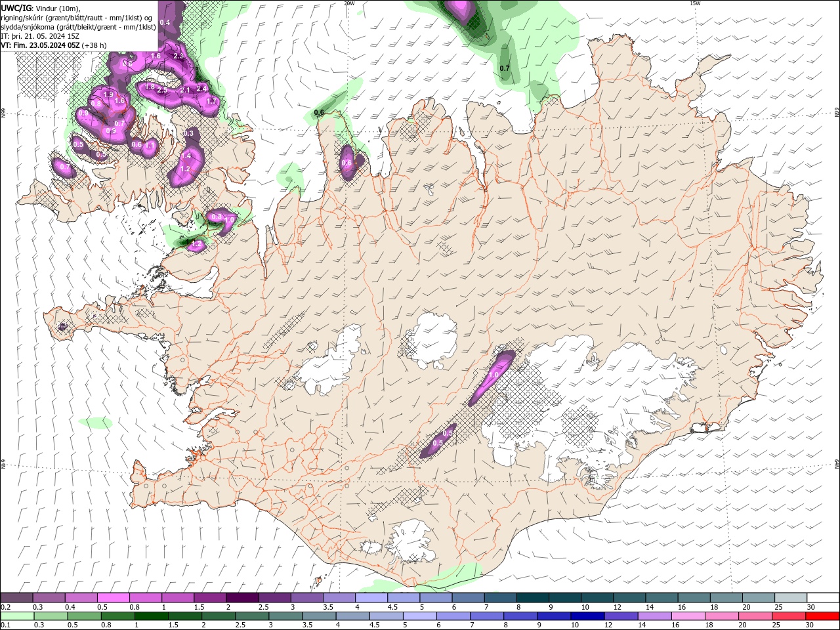Click the black '0.6' value on the green patch
The height and width of the screenshot is (630, 840).
tap(319, 113)
